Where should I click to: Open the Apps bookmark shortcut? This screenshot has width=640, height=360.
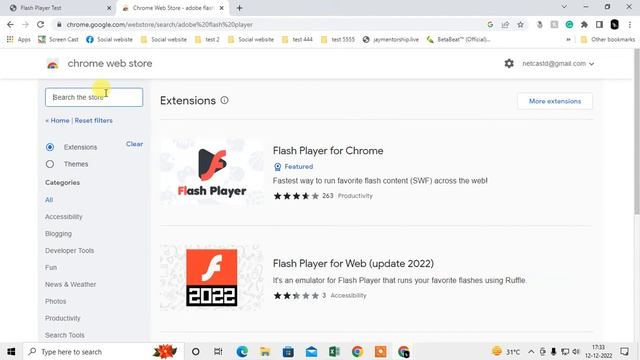(x=18, y=40)
